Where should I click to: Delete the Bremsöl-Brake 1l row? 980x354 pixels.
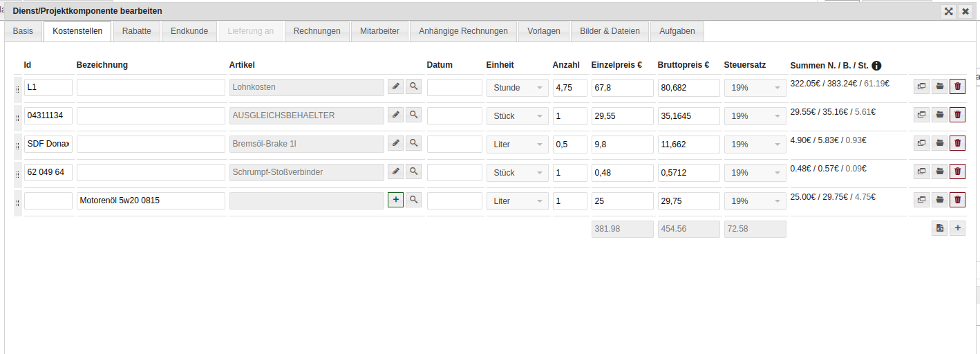coord(957,143)
